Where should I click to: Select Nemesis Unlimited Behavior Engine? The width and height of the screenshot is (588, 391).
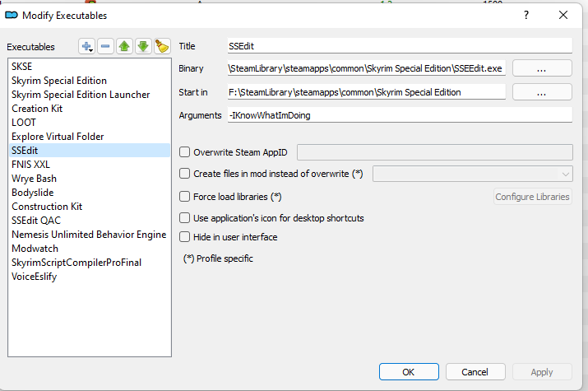pyautogui.click(x=90, y=234)
